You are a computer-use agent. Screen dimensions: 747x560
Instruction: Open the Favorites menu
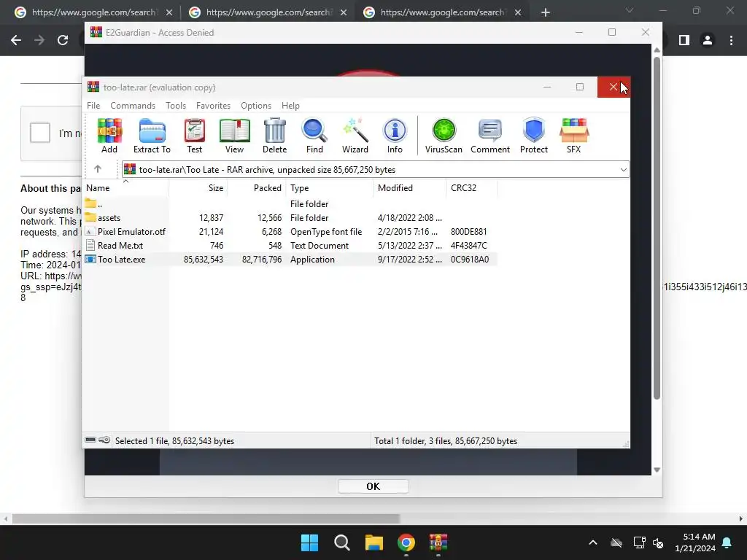(x=214, y=106)
